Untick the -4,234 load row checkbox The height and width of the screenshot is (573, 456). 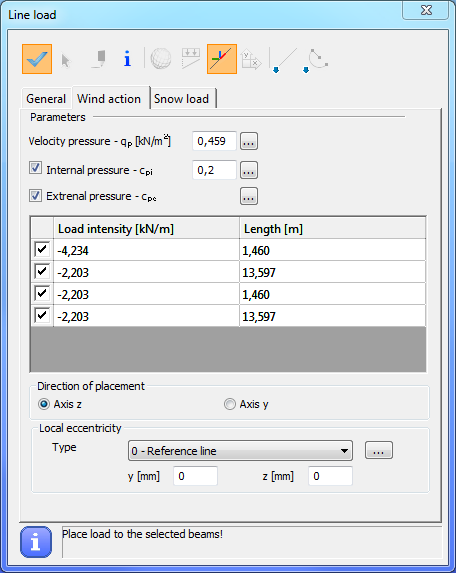(x=42, y=250)
